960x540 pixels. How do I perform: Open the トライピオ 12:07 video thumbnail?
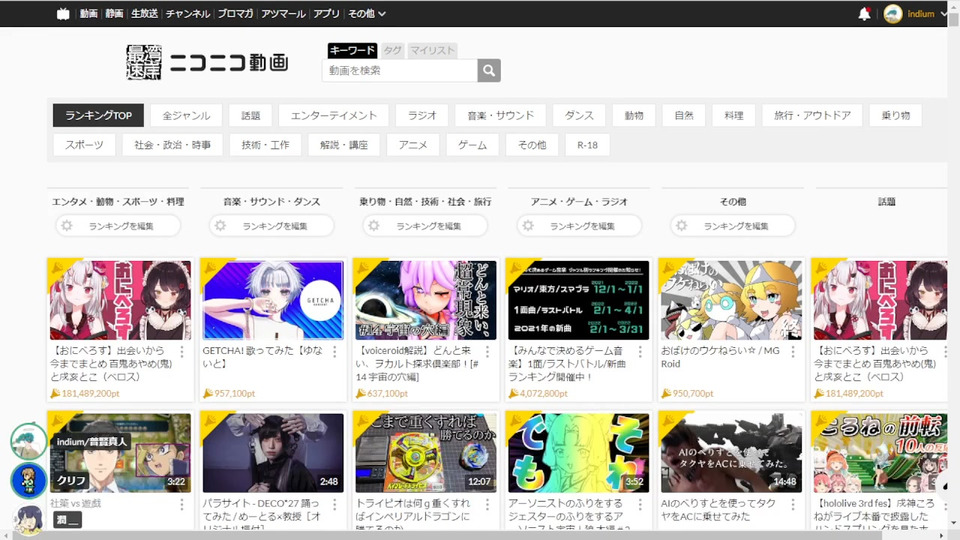point(426,453)
